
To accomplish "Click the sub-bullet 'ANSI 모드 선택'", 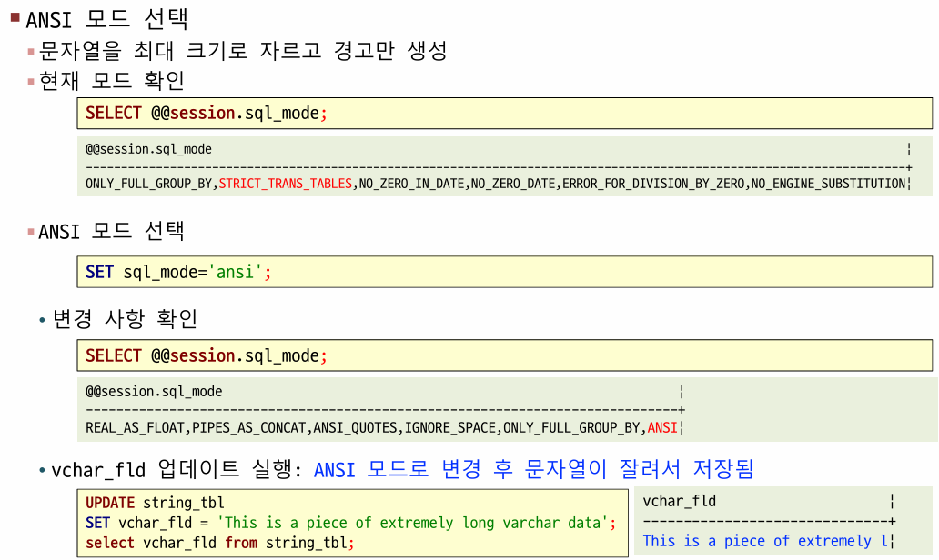I will (111, 231).
